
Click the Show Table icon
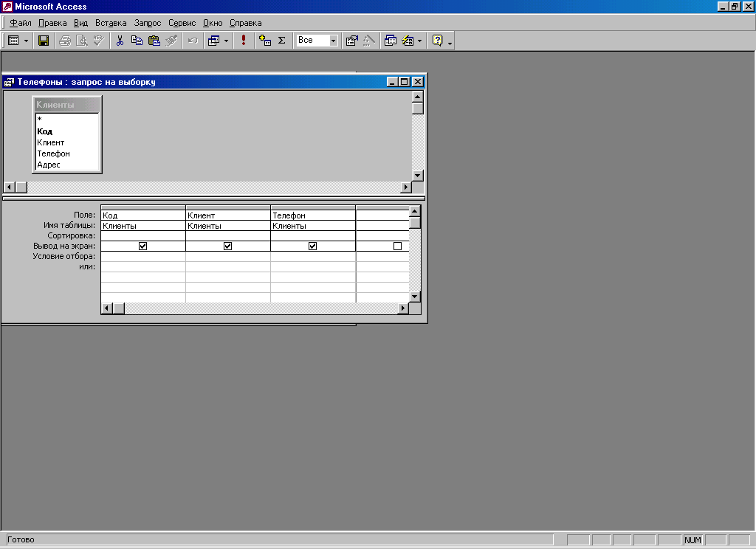click(x=265, y=41)
